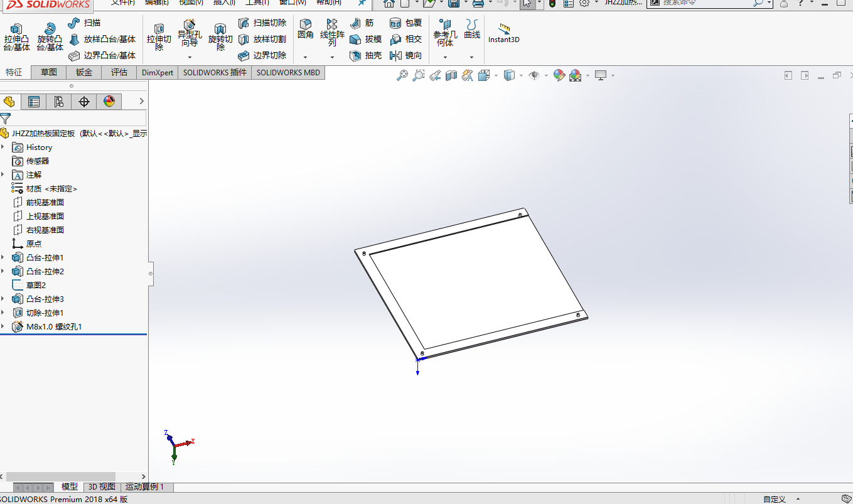This screenshot has height=504, width=853.
Task: Show more manager tabs with chevron
Action: pos(142,101)
